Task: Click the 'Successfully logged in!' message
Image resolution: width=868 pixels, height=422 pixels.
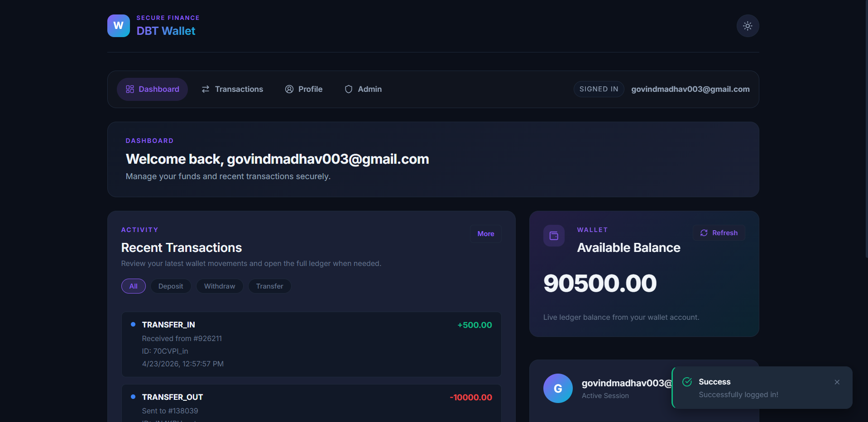Action: coord(739,394)
